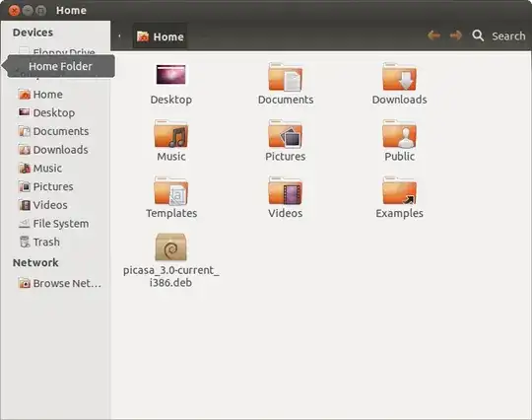Select Downloads in the sidebar
Screen dimensions: 532x420
pyautogui.click(x=53, y=150)
